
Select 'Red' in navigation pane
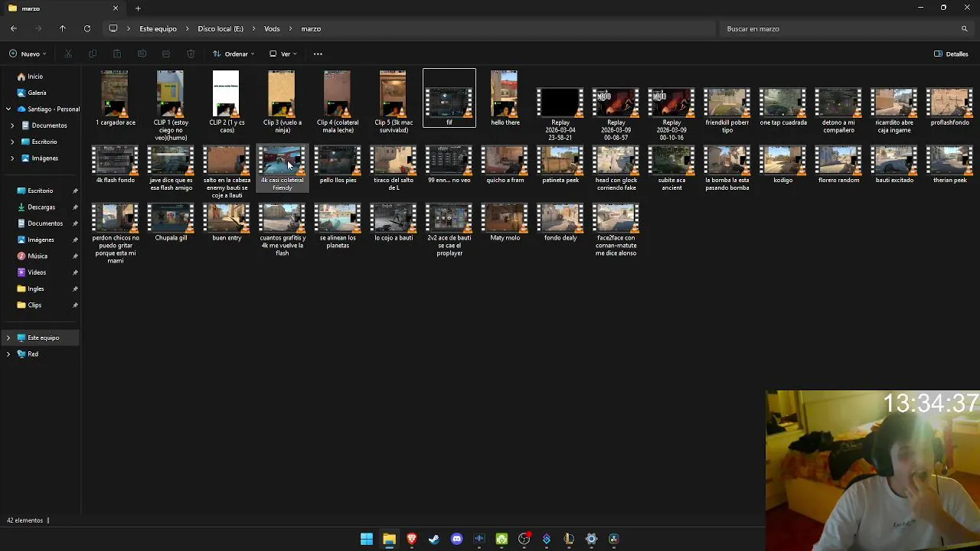coord(33,354)
